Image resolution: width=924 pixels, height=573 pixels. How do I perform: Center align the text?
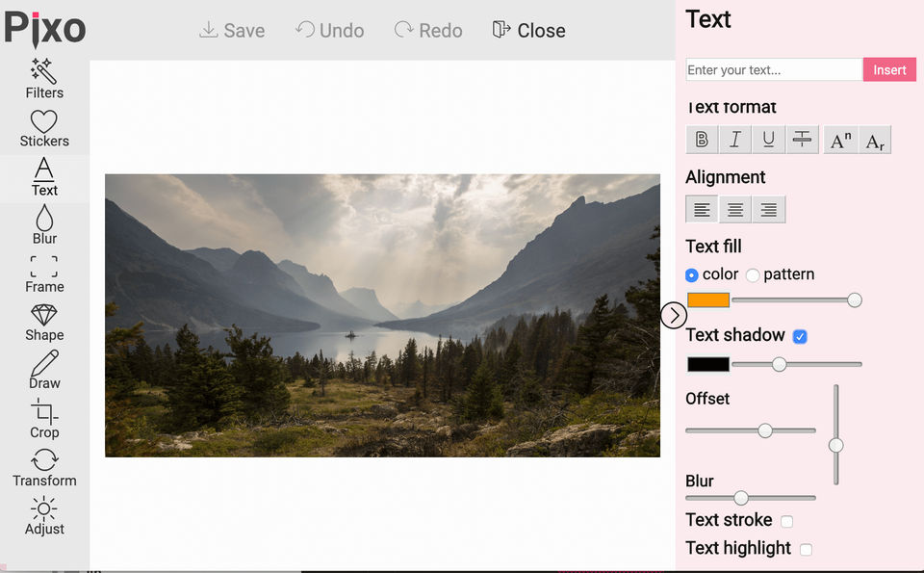[735, 209]
